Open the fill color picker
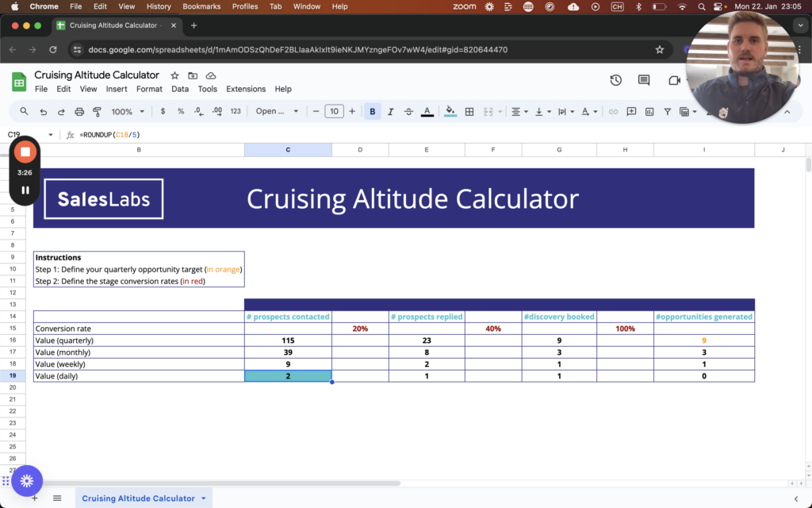The height and width of the screenshot is (508, 812). click(x=450, y=112)
